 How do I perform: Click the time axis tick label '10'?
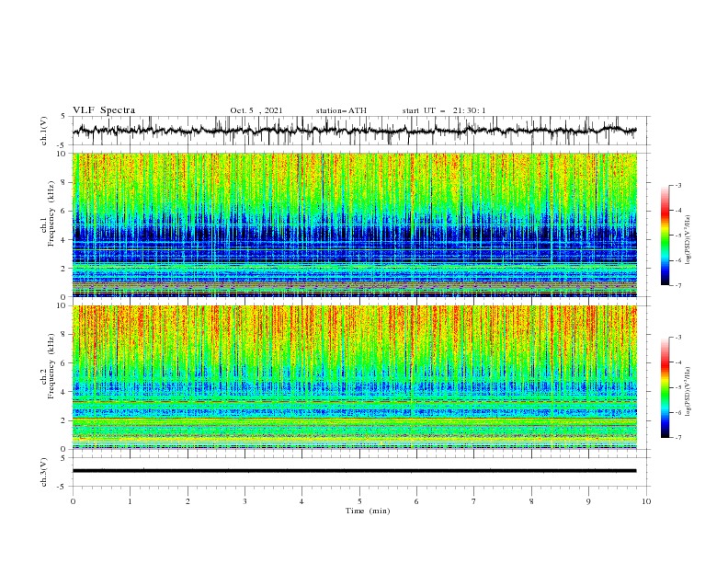(x=646, y=501)
